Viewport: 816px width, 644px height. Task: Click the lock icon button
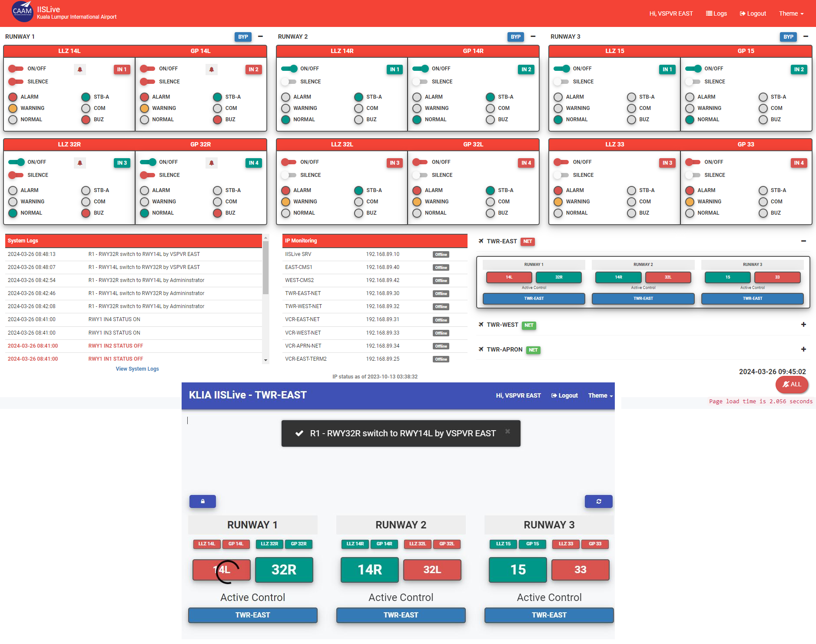click(202, 501)
